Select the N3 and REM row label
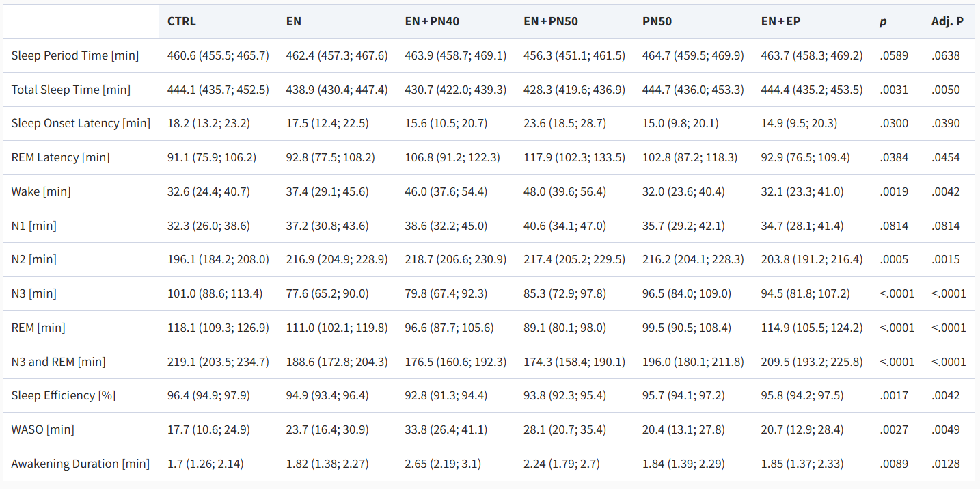980x489 pixels. point(58,362)
